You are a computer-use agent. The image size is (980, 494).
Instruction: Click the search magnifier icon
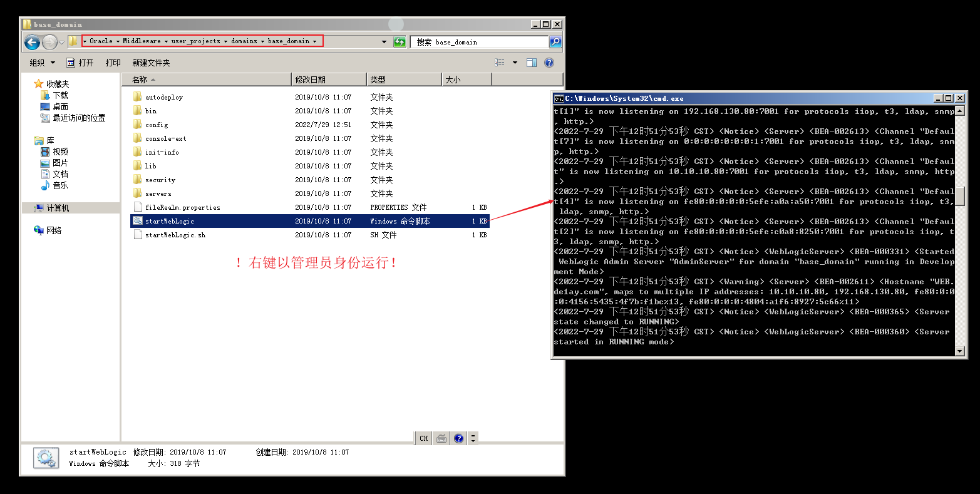tap(555, 42)
